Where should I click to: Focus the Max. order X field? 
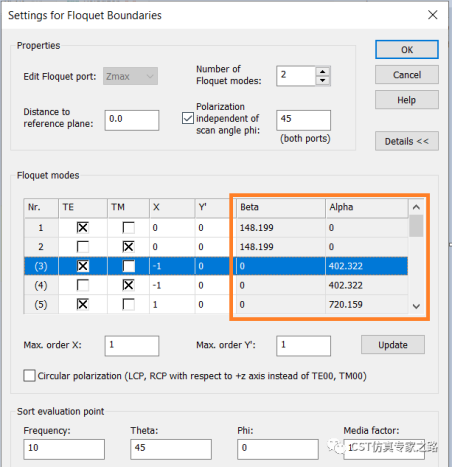click(x=132, y=346)
